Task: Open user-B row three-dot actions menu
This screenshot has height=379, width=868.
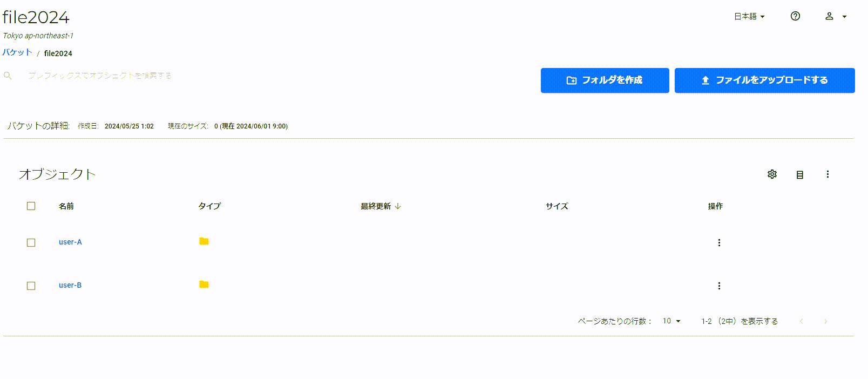Action: coord(719,286)
